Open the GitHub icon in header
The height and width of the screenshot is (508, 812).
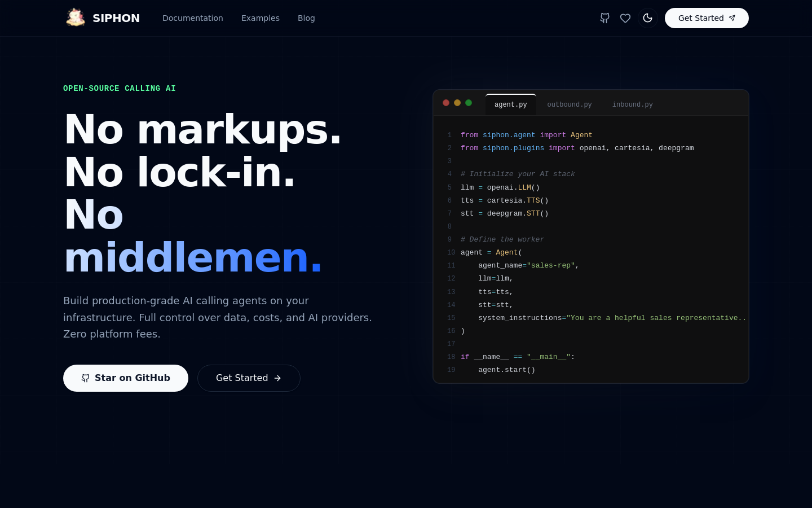604,18
